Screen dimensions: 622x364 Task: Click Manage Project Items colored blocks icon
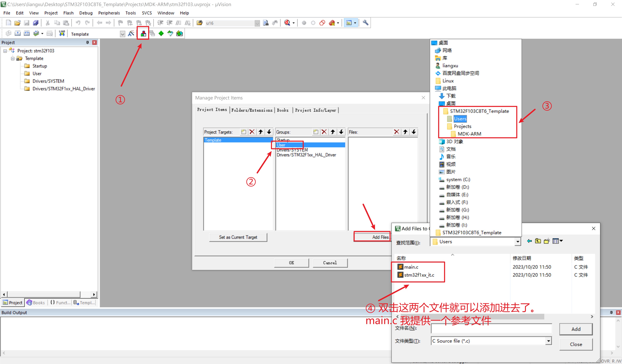point(143,33)
